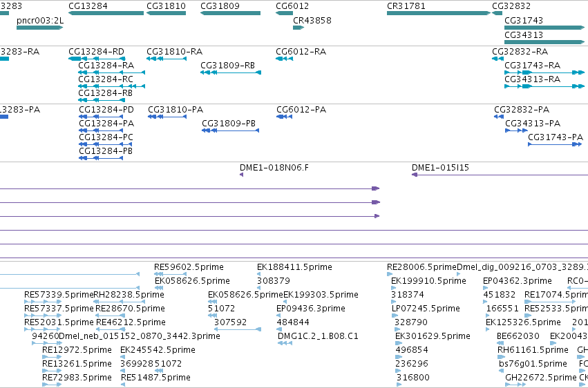The image size is (588, 388).
Task: Click the DME1-018N06.F clone label
Action: [x=274, y=167]
